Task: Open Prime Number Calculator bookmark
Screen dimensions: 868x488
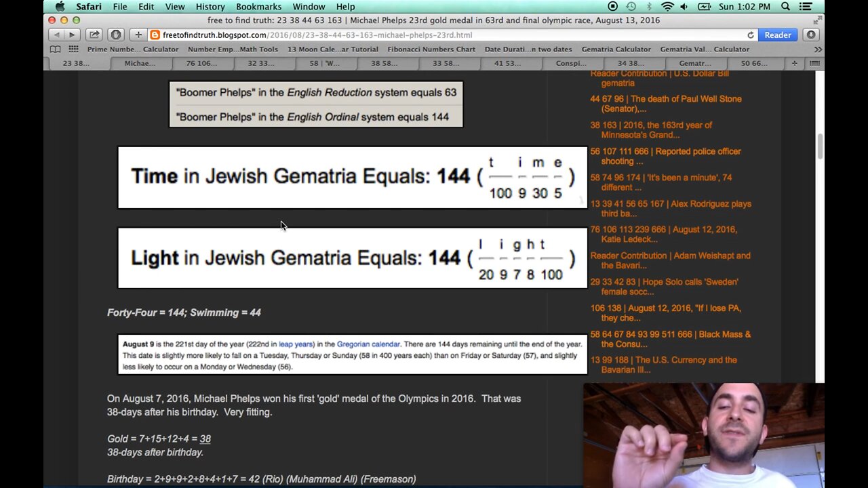Action: (133, 49)
